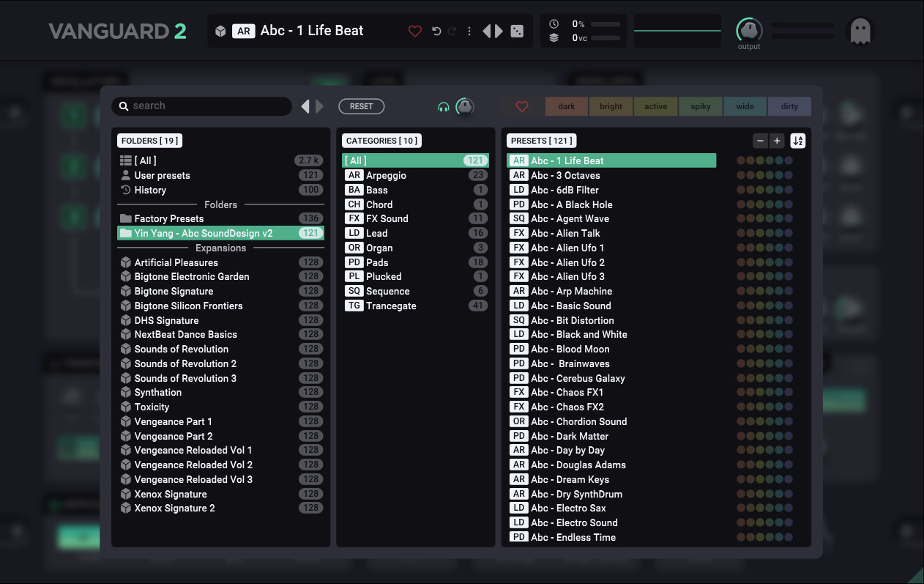
Task: Click the LD badge of Lead category
Action: (354, 233)
